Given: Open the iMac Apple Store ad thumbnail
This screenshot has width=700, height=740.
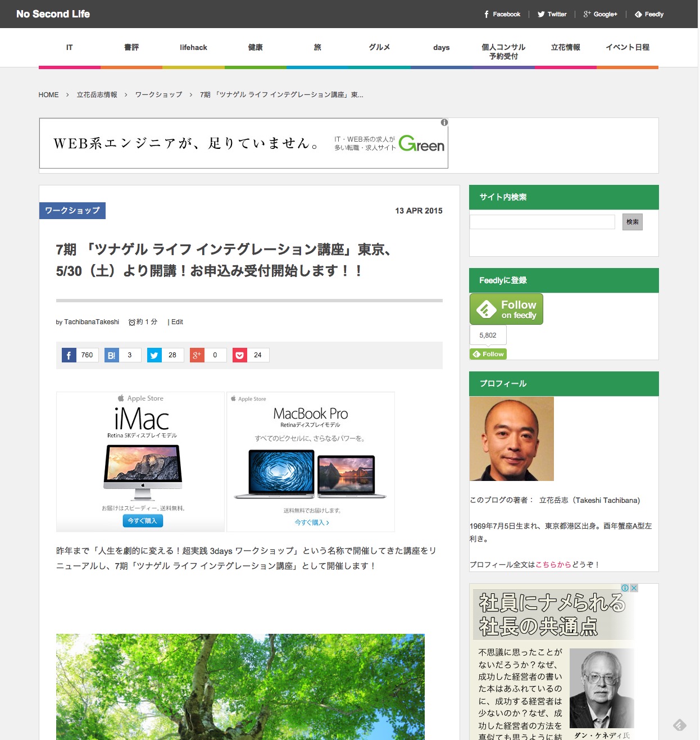Looking at the screenshot, I should [x=140, y=461].
